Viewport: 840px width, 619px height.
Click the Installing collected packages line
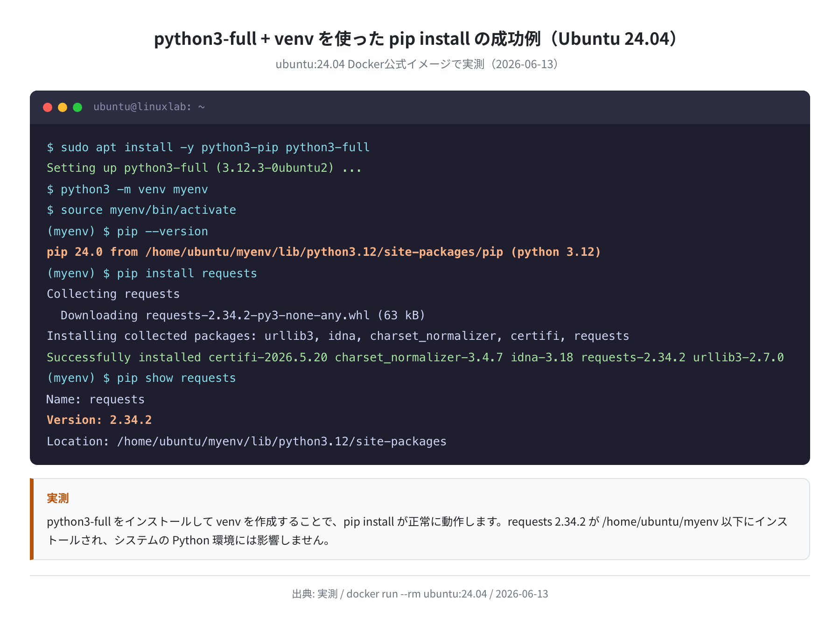tap(338, 336)
